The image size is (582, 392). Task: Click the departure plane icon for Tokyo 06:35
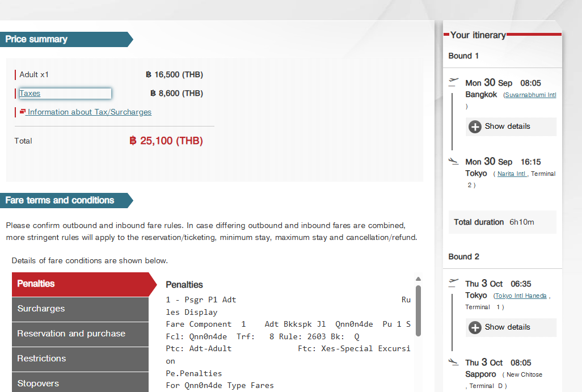pos(454,283)
